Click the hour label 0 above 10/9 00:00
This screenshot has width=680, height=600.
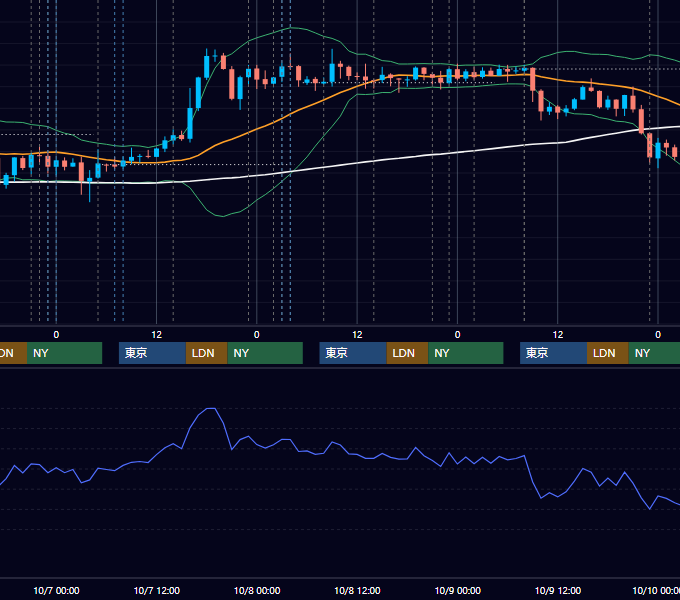click(458, 335)
